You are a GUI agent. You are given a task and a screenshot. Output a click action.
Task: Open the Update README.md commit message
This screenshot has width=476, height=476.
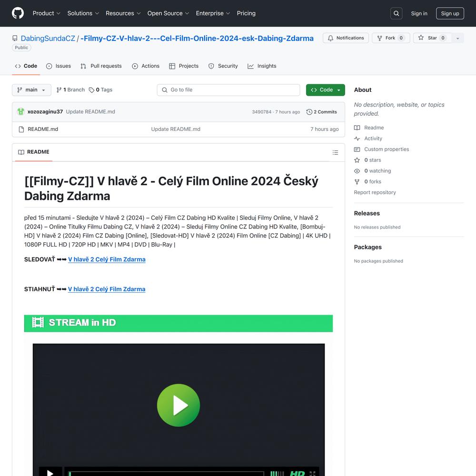[x=90, y=112]
